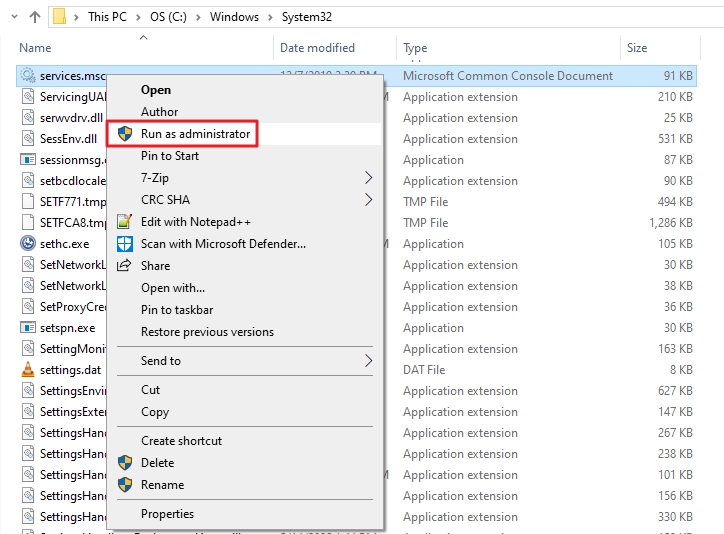Open the 7-Zip submenu entry

coord(155,178)
